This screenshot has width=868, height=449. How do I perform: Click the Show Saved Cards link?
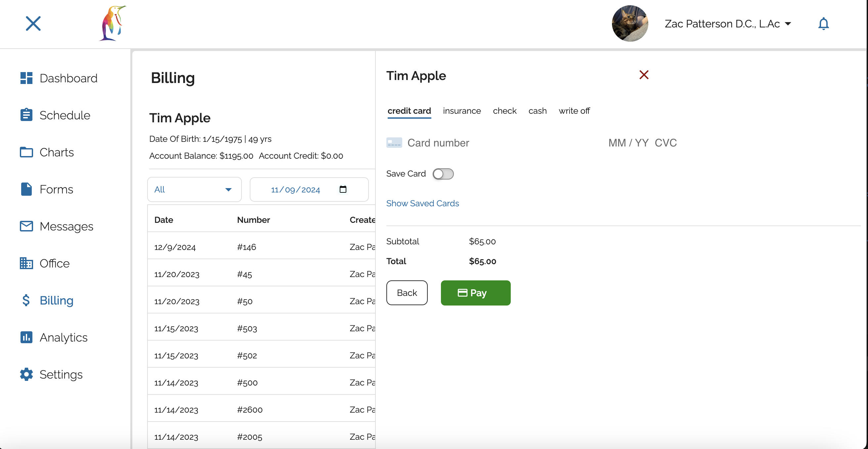coord(422,203)
